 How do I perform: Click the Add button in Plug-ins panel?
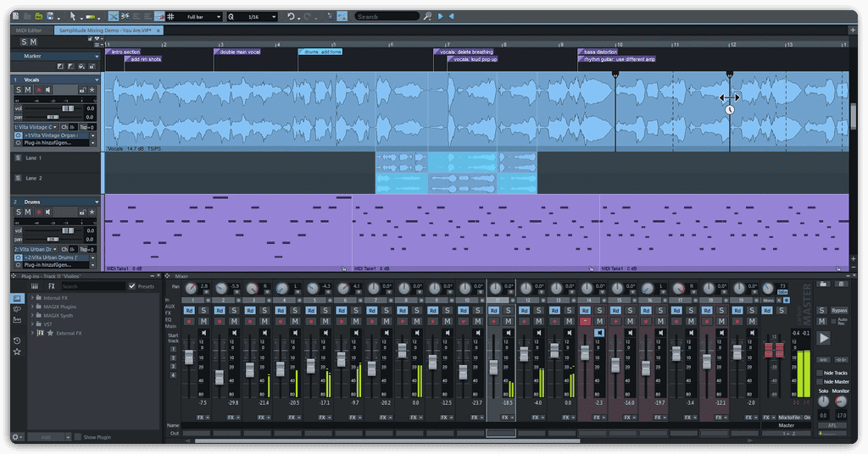coord(46,437)
